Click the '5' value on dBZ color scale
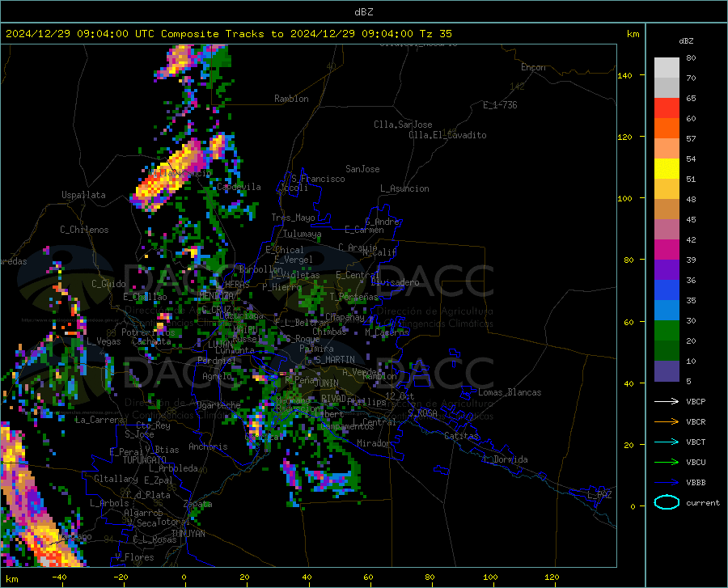 (x=688, y=382)
